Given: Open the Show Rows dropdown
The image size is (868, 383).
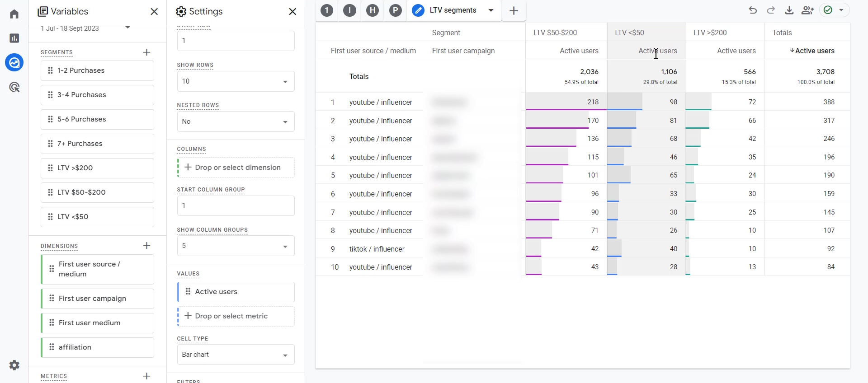Looking at the screenshot, I should [x=236, y=81].
